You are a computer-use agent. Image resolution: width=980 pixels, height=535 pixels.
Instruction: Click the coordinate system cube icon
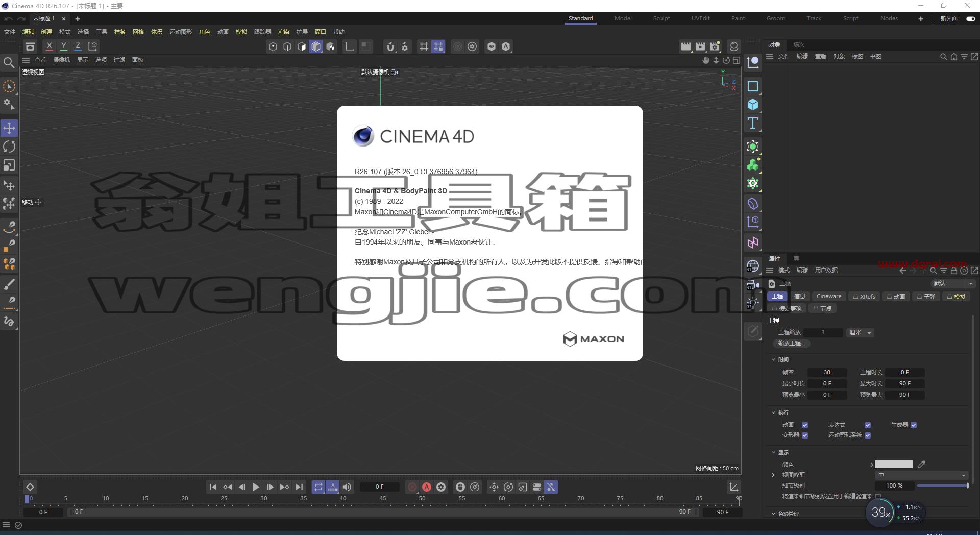point(92,46)
